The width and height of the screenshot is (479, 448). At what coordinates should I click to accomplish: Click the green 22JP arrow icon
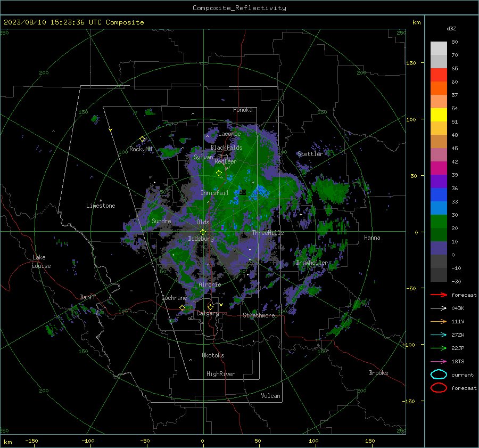point(439,348)
